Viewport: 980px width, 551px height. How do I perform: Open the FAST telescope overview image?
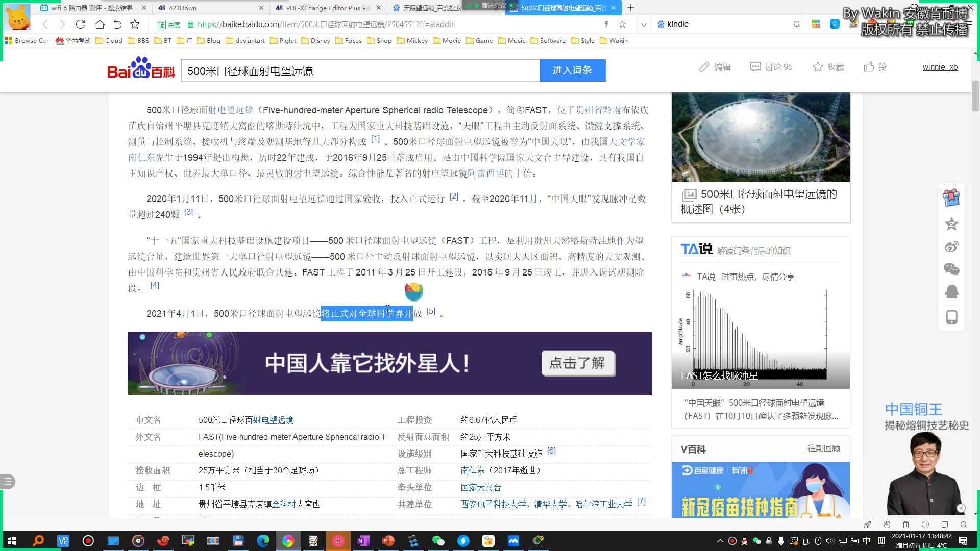pos(761,137)
